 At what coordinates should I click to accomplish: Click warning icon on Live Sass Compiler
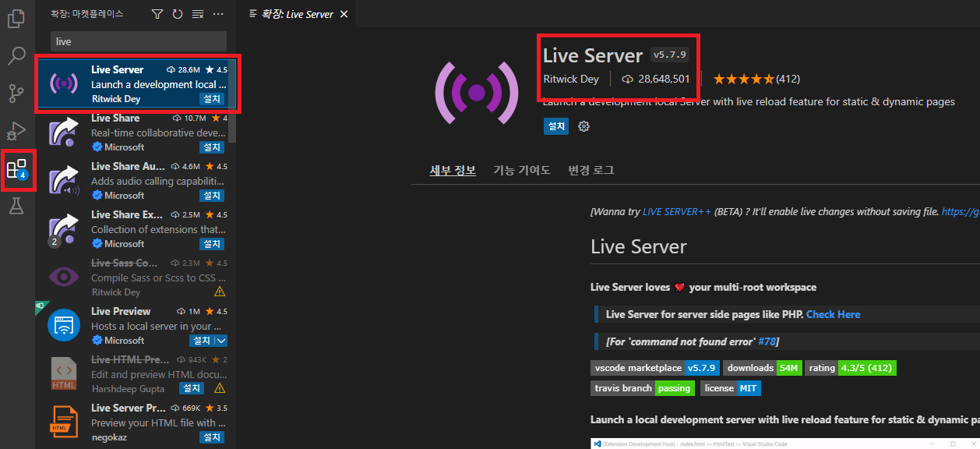(220, 292)
